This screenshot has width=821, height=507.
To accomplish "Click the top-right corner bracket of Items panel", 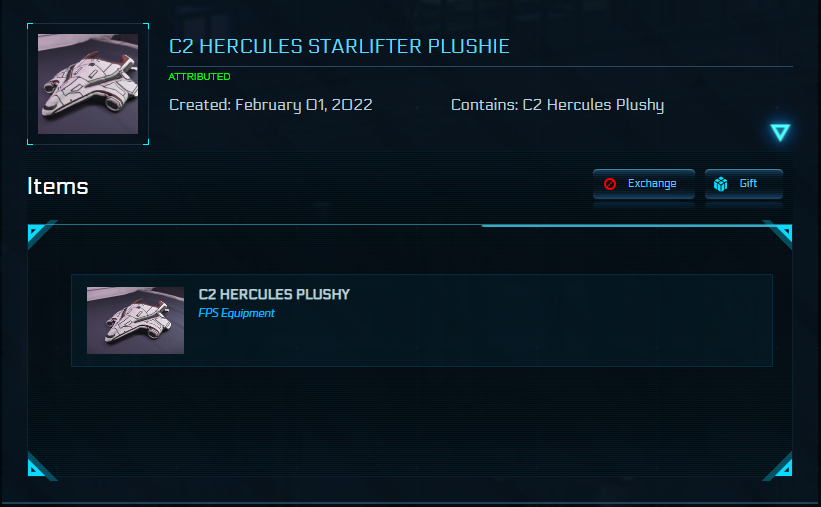I will tap(783, 234).
